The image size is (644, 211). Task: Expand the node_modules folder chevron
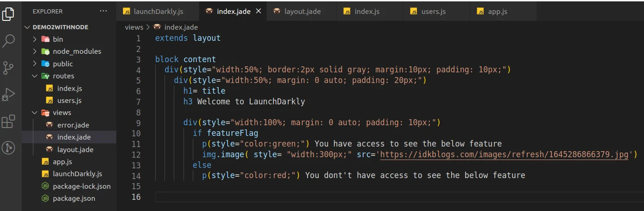click(x=35, y=51)
